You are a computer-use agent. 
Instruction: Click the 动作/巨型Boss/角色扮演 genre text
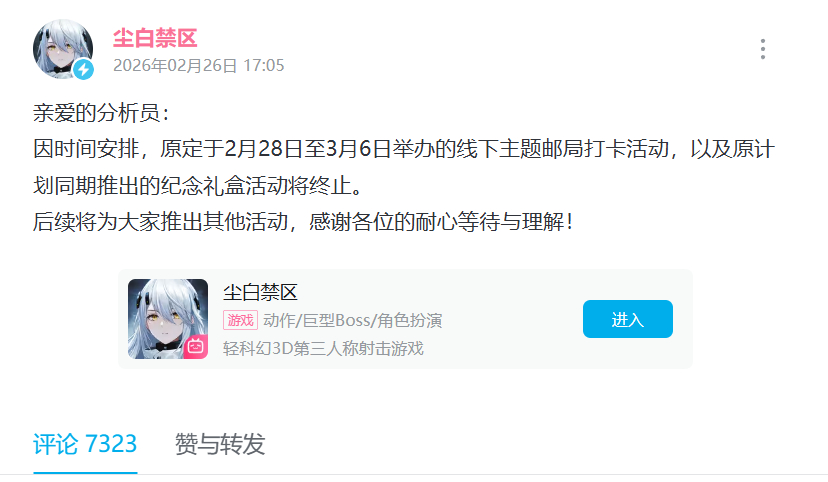tap(353, 320)
